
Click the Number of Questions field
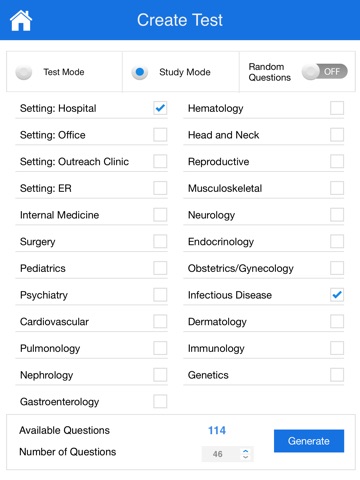pyautogui.click(x=228, y=454)
